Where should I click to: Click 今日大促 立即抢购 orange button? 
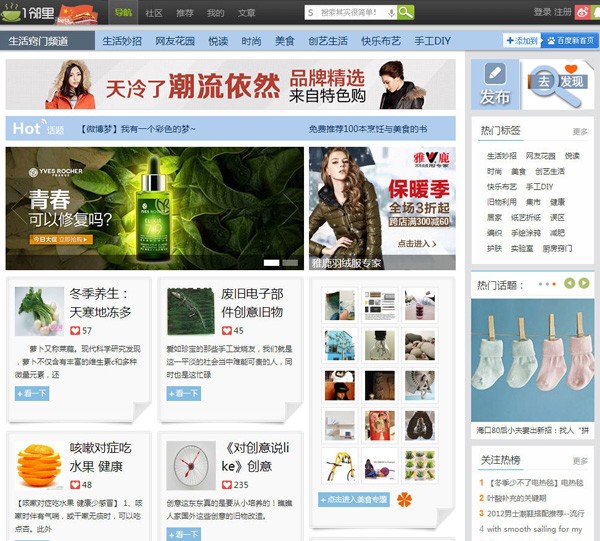pos(61,240)
